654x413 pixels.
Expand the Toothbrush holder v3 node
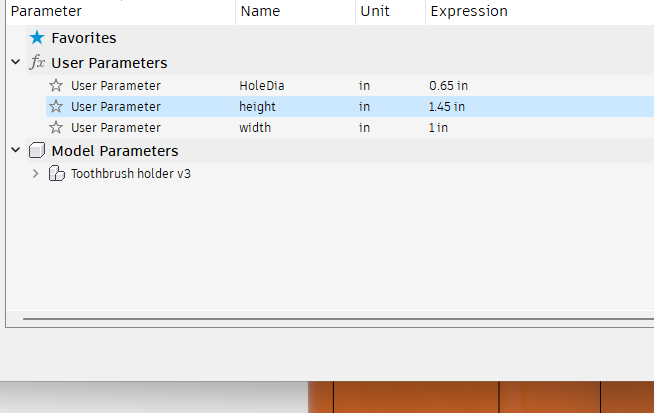click(x=35, y=173)
